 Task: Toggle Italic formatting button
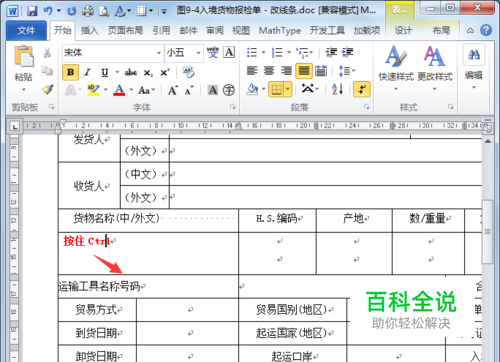point(87,72)
